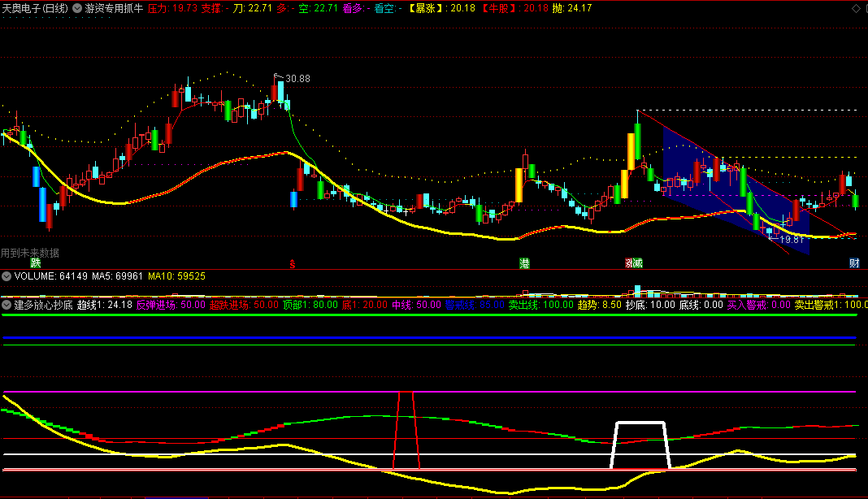Click the MA5: 69961 label

[x=117, y=276]
